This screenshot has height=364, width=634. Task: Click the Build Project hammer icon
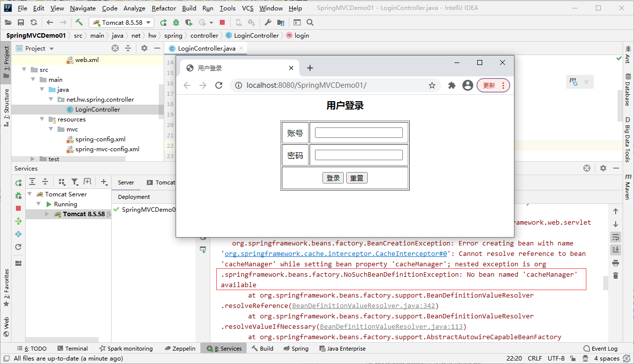pos(79,22)
